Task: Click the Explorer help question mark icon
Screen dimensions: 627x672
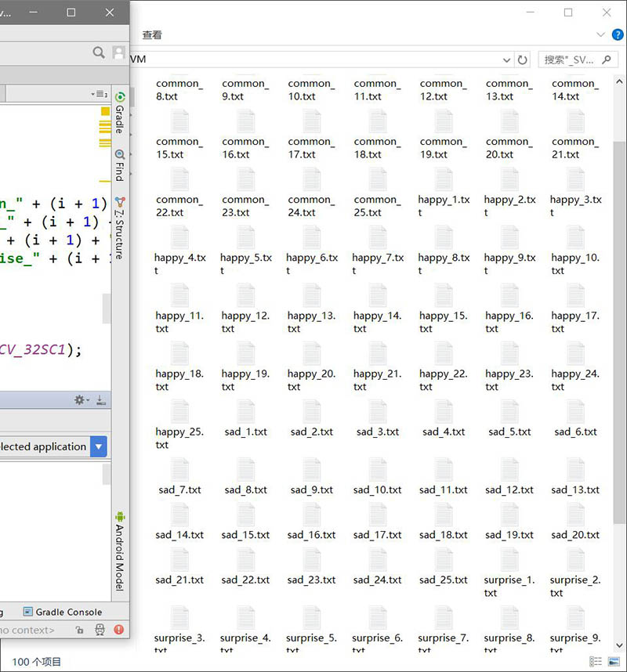Action: pyautogui.click(x=617, y=34)
